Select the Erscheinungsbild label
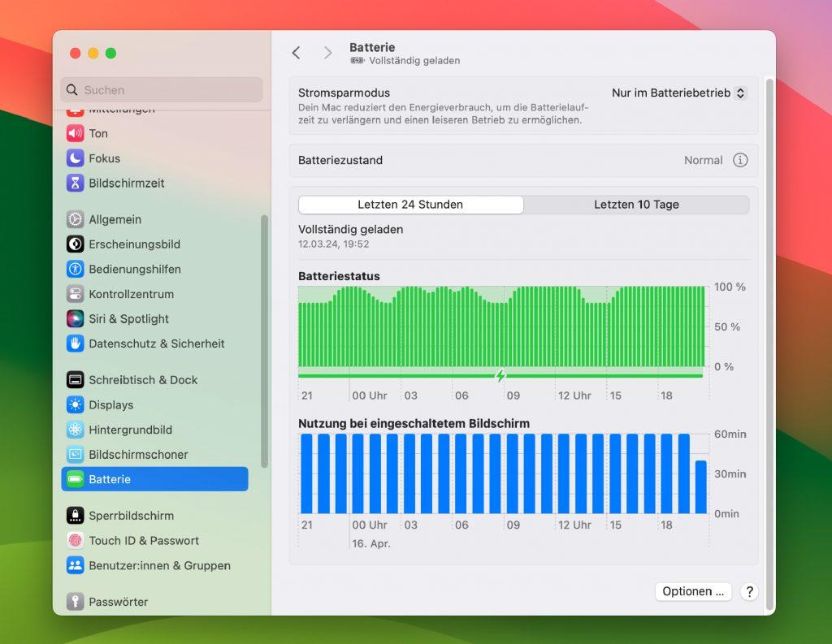Image resolution: width=832 pixels, height=644 pixels. point(134,244)
